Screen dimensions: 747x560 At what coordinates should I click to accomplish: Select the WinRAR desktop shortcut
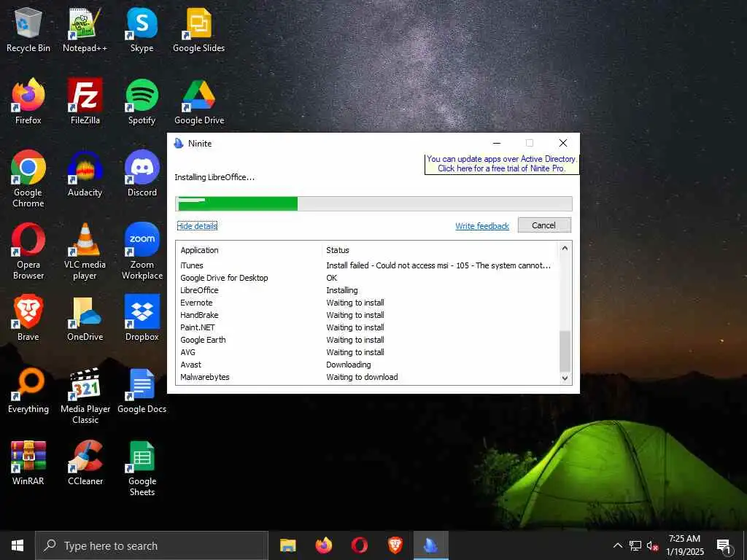point(28,463)
